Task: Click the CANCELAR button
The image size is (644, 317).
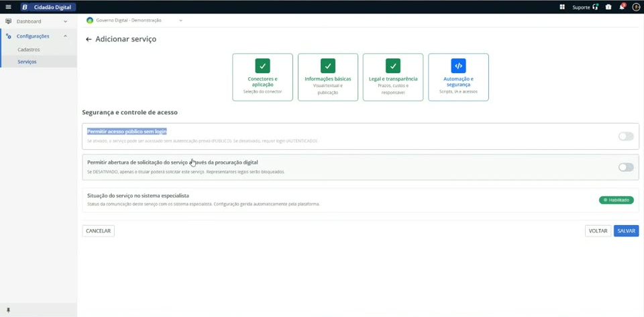Action: 98,231
